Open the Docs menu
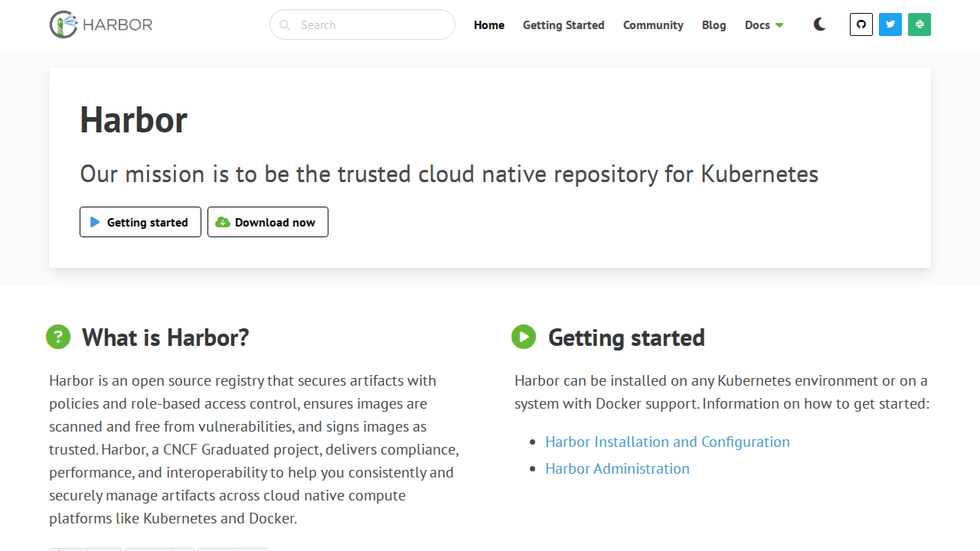The width and height of the screenshot is (980, 551). (757, 25)
